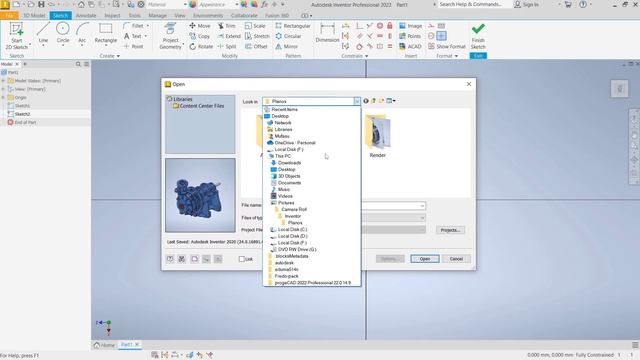Select the Circle sketch tool
Screen dimensions: 640x360
tap(63, 33)
